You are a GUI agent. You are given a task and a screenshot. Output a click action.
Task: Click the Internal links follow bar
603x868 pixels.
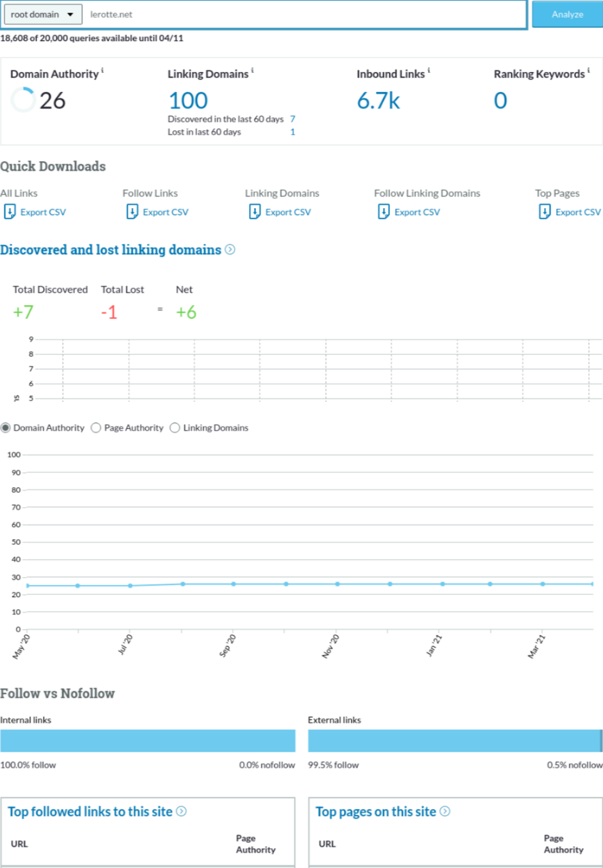tap(148, 741)
